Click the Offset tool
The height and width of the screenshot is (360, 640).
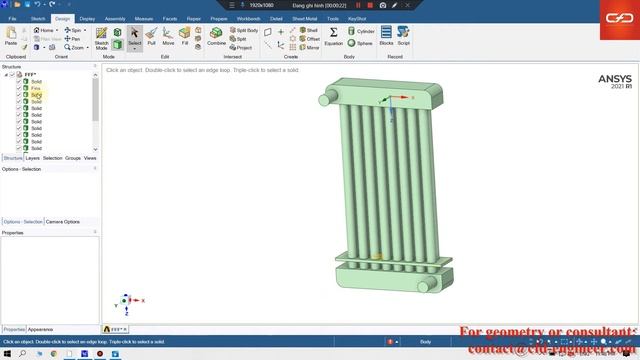310,39
